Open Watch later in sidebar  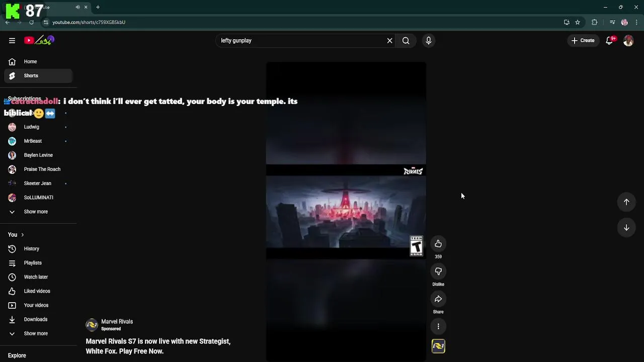(x=38, y=277)
